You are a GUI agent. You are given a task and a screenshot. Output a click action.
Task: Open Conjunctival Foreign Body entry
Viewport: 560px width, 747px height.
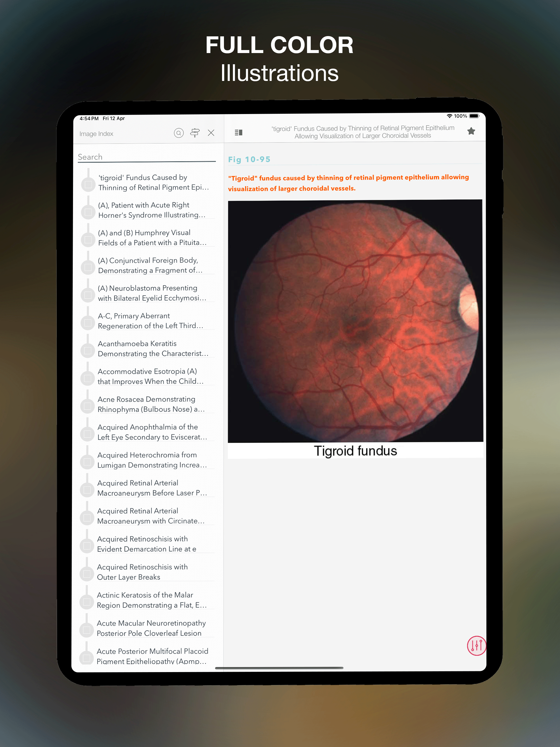[x=148, y=265]
